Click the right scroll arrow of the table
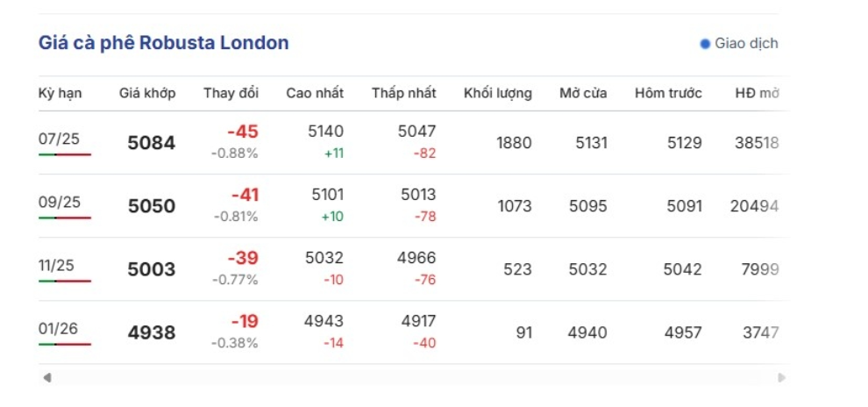868x407 pixels. coord(782,378)
